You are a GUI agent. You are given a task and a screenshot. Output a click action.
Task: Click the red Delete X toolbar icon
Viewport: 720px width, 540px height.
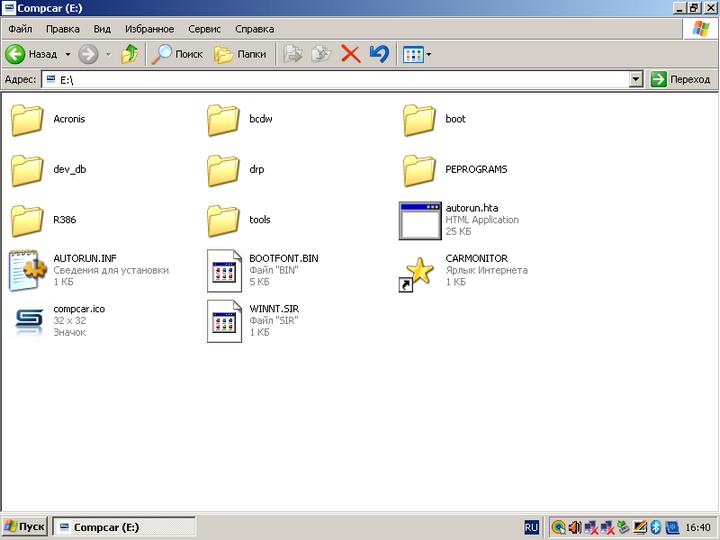click(x=350, y=54)
